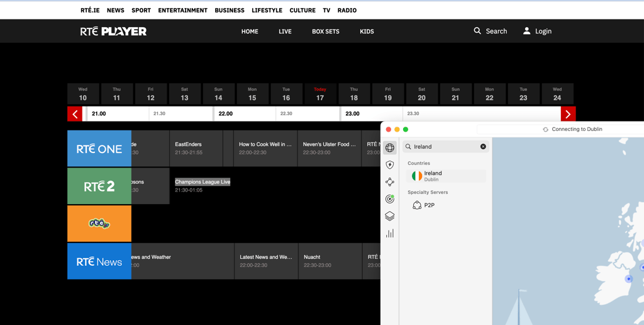Select the RTÉ ONE channel tile

99,149
